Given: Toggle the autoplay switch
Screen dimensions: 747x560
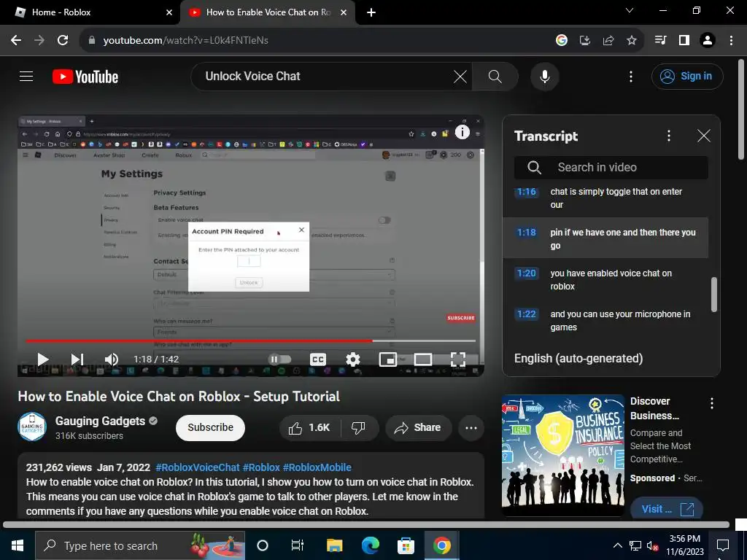Looking at the screenshot, I should (x=279, y=359).
